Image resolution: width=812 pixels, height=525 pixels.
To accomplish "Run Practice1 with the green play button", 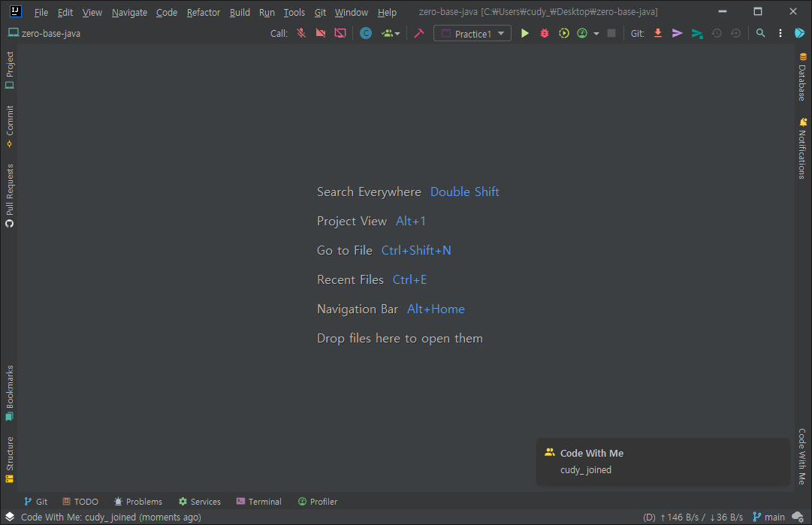I will (x=524, y=33).
